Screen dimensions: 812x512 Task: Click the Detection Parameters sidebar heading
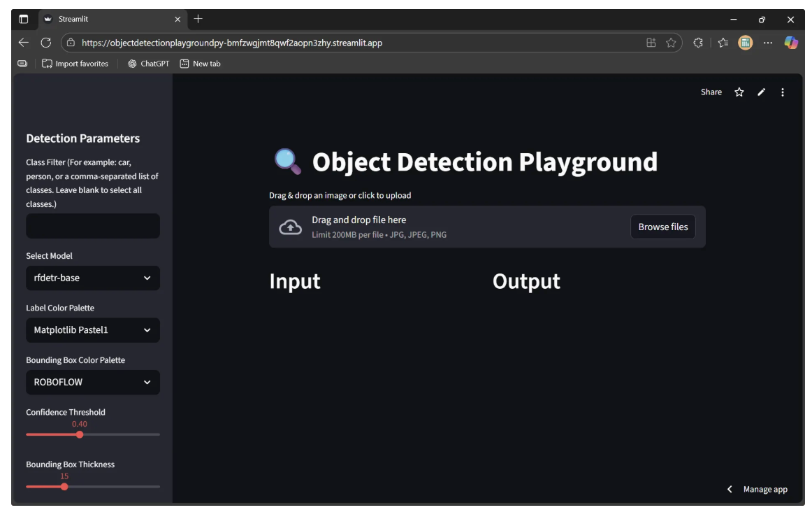(x=83, y=138)
